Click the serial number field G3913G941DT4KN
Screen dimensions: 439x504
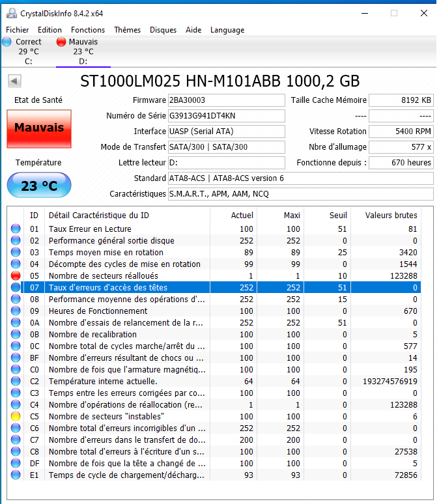coord(227,116)
